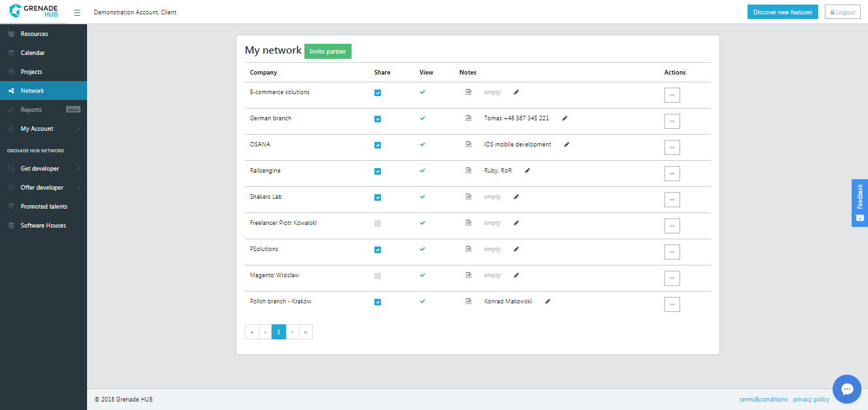Edit note pencil for OSANA
This screenshot has height=410, width=868.
coord(566,145)
